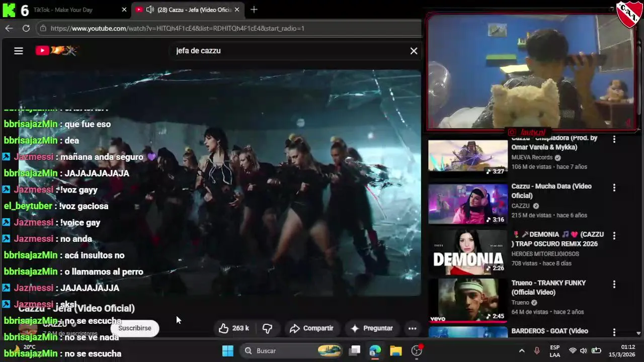Open Wi-Fi network settings icon

572,351
